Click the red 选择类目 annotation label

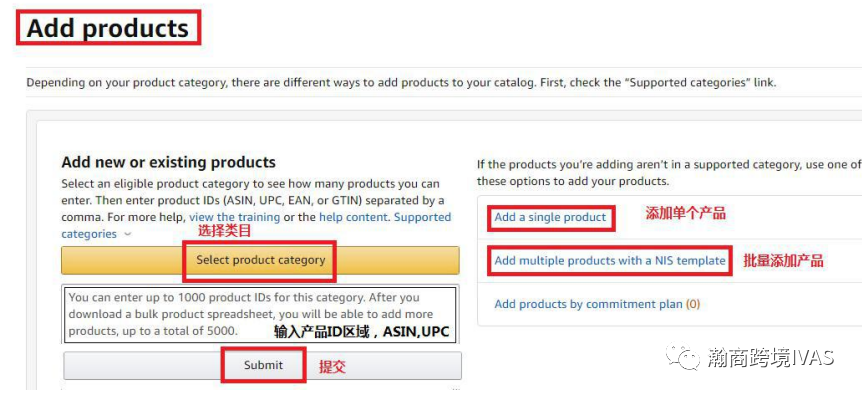(224, 231)
